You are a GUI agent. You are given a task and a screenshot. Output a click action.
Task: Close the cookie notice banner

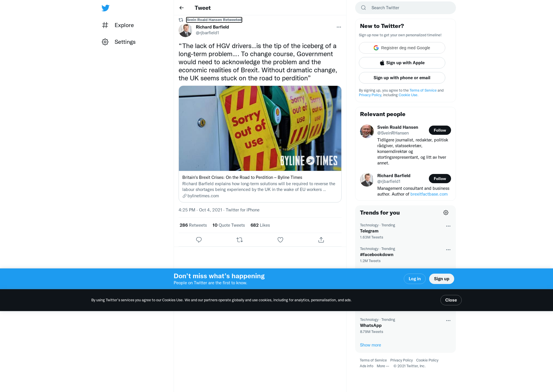coord(451,300)
